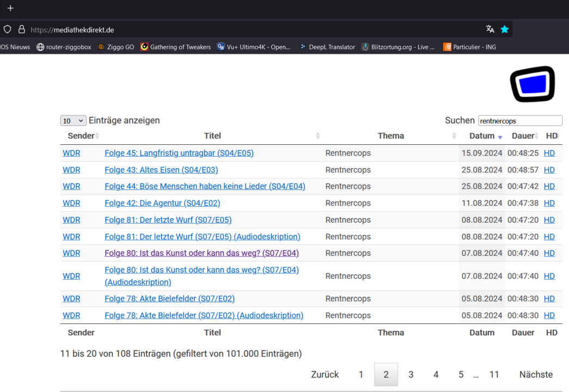Open Folge 45: Langfristig untragbar link
Viewport: 569px width, 392px height.
click(179, 153)
